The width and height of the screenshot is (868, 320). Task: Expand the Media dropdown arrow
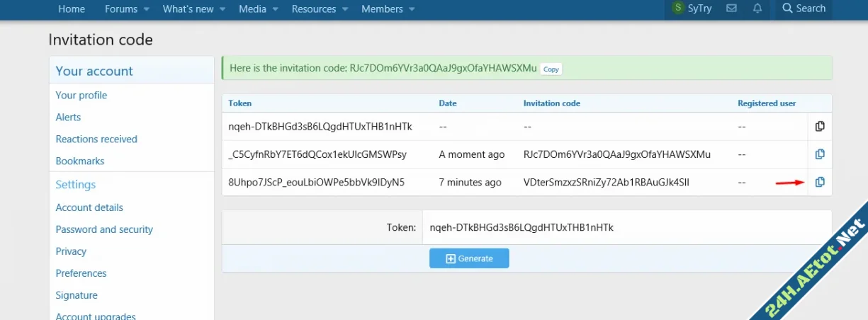click(276, 9)
